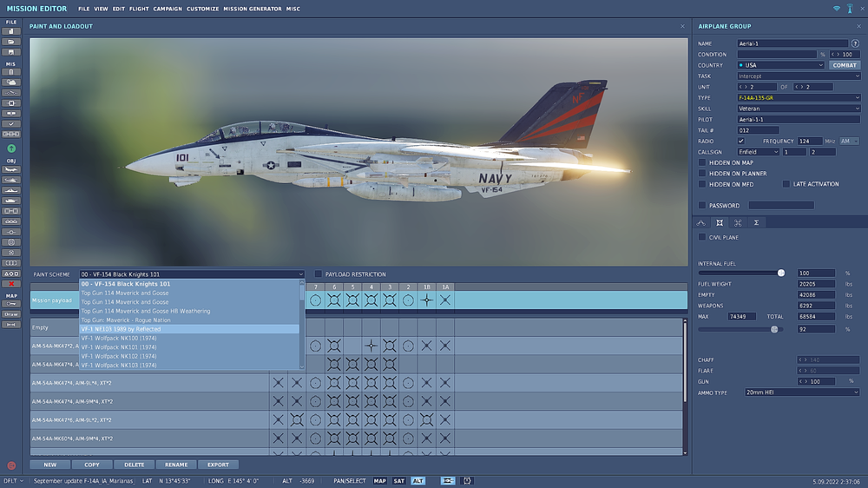Click the status bar icon right of highlighted one
Viewport: 868px width, 488px height.
point(467,481)
